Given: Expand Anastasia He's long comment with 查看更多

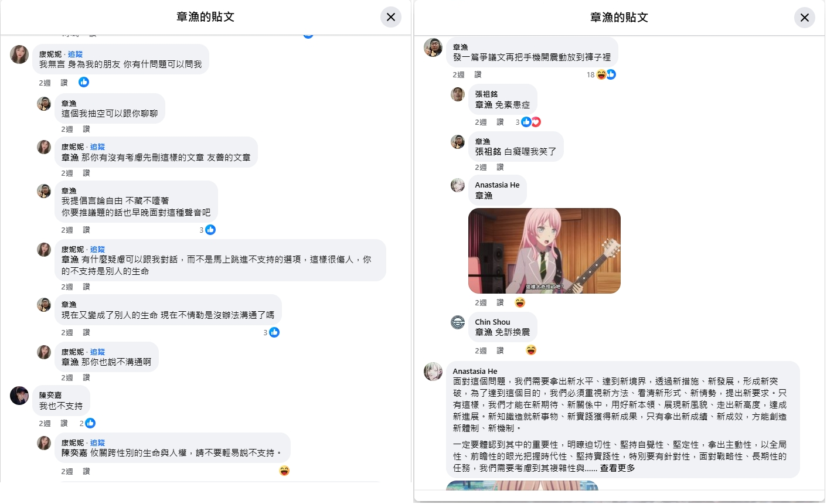Looking at the screenshot, I should [617, 468].
